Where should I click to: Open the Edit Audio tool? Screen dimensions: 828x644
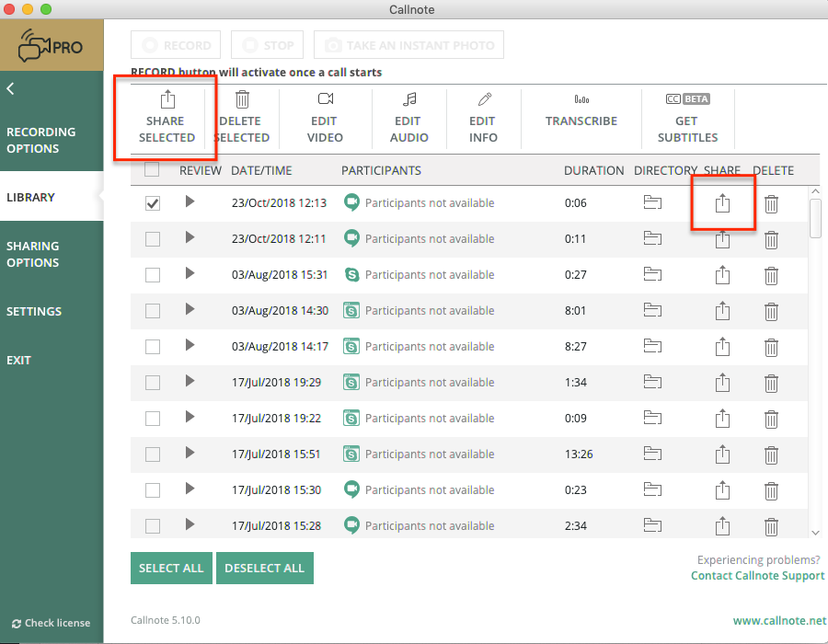coord(409,118)
